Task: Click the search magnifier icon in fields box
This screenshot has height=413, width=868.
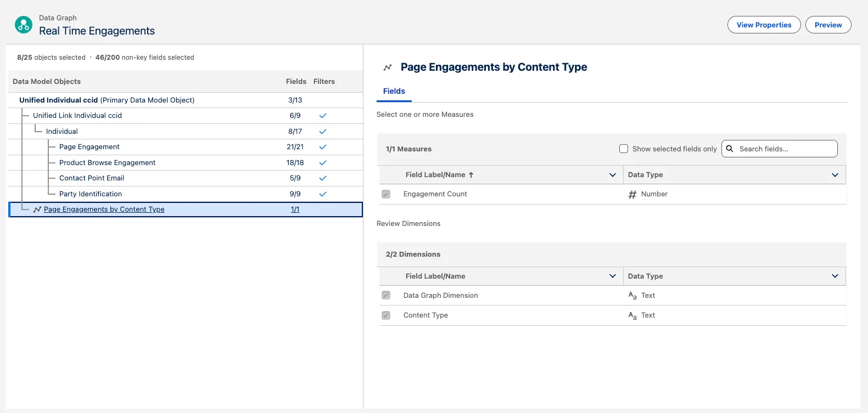Action: [730, 149]
